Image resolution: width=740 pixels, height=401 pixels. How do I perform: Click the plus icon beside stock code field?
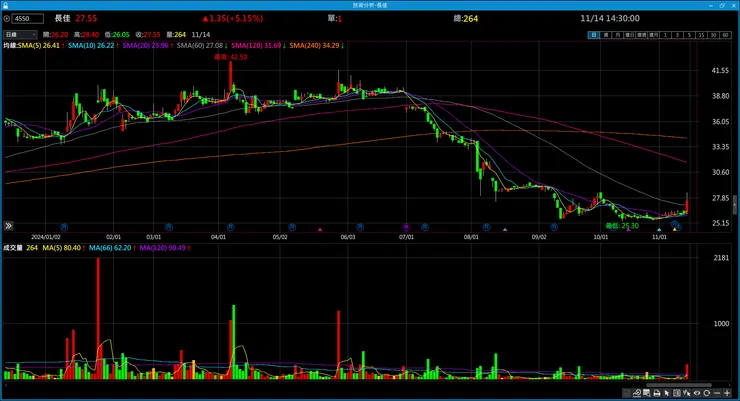(x=6, y=19)
